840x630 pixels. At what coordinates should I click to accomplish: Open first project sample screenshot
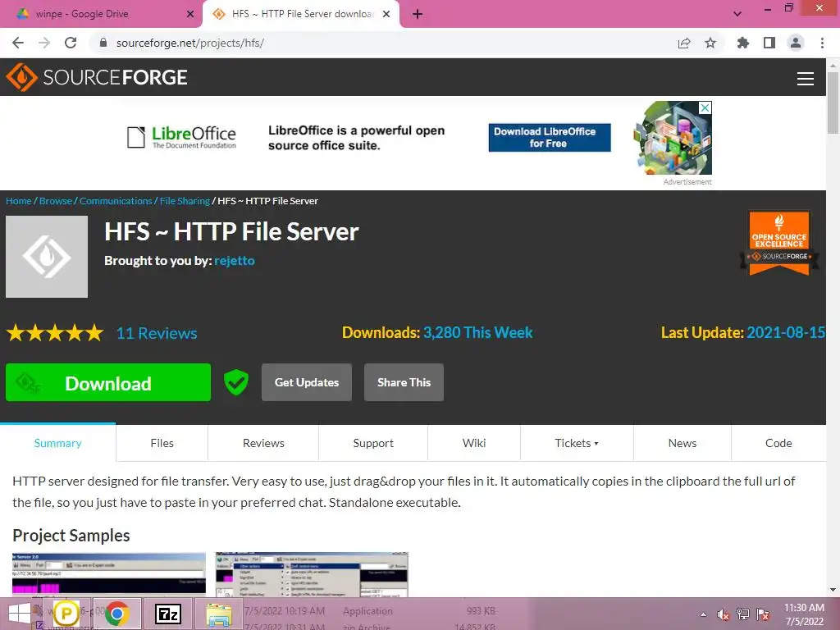tap(109, 574)
